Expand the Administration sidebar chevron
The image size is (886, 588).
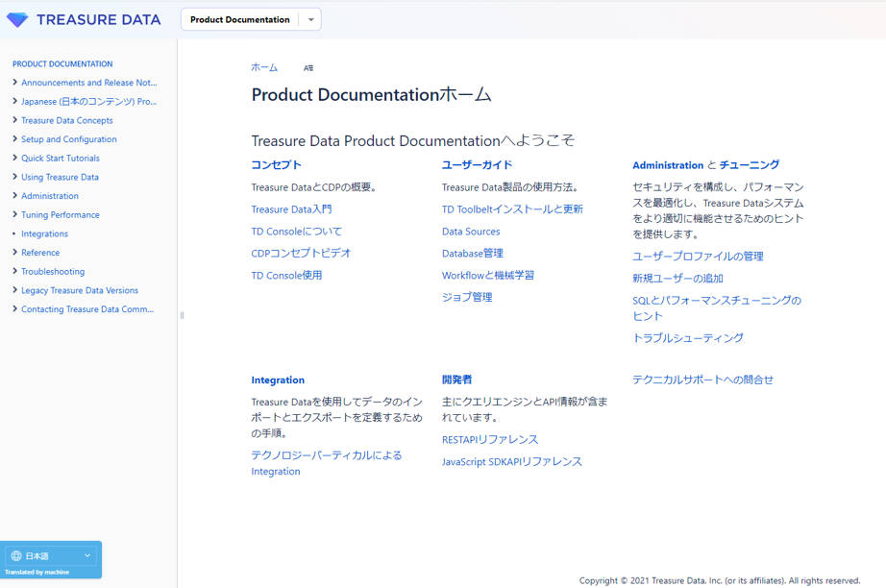pos(14,195)
